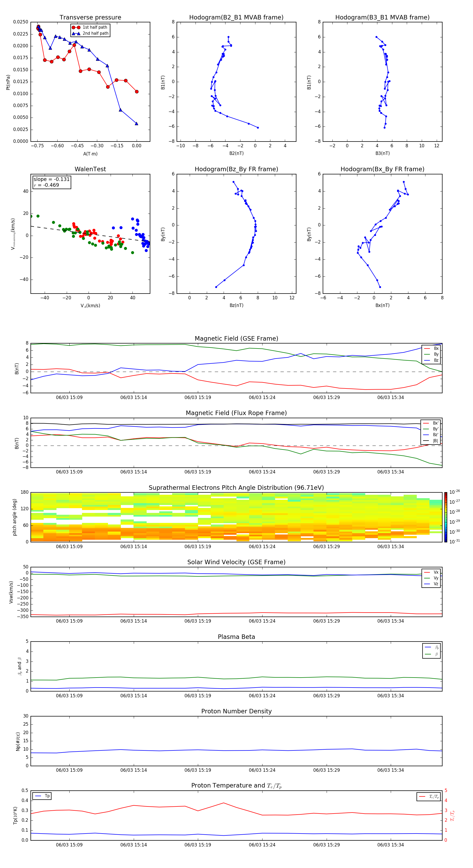Click the "Magnetic Field (Flux Rope Frame)" title

pyautogui.click(x=236, y=413)
